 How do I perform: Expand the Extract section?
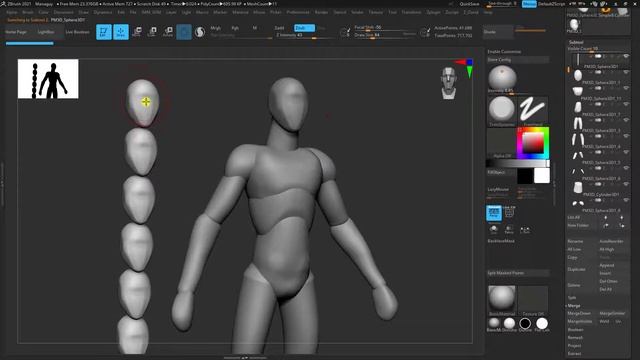click(574, 353)
